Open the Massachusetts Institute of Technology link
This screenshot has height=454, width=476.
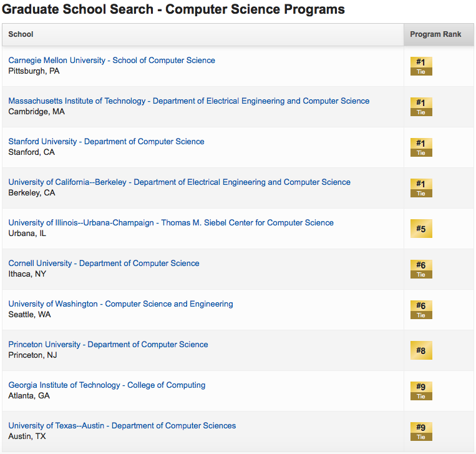pos(189,101)
